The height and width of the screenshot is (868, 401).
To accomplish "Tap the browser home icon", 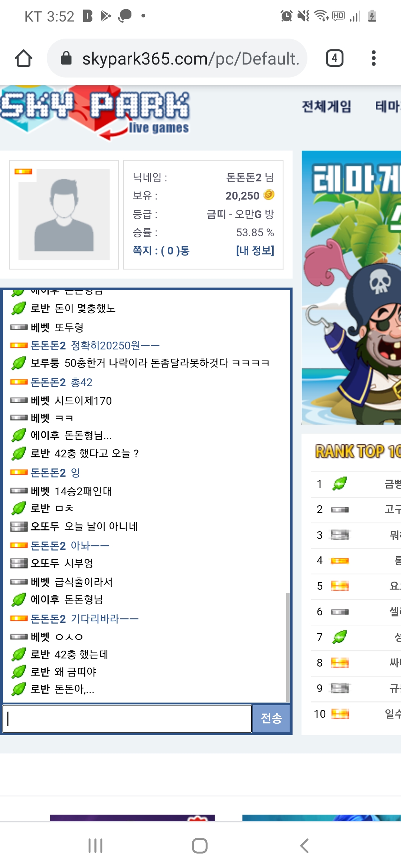I will [x=23, y=58].
